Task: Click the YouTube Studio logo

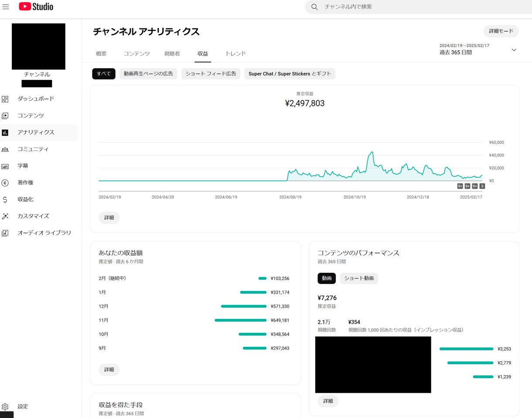Action: tap(36, 7)
